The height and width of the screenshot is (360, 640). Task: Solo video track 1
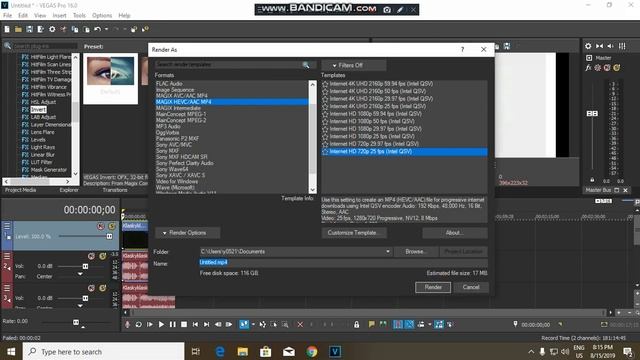pyautogui.click(x=111, y=226)
